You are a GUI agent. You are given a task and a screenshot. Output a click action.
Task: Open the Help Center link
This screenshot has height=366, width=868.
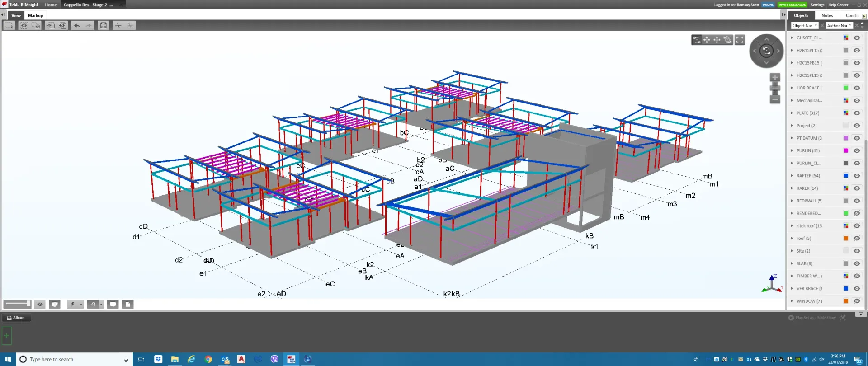(x=838, y=5)
